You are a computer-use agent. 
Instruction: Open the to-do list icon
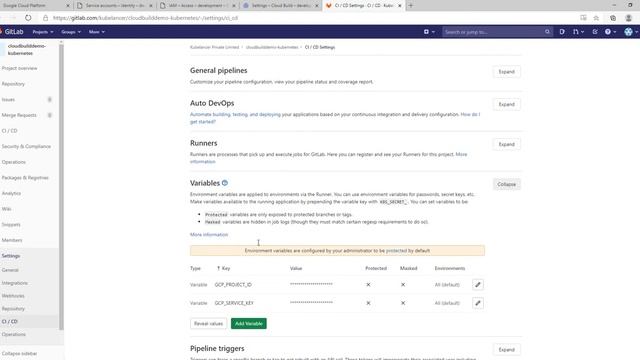click(595, 32)
